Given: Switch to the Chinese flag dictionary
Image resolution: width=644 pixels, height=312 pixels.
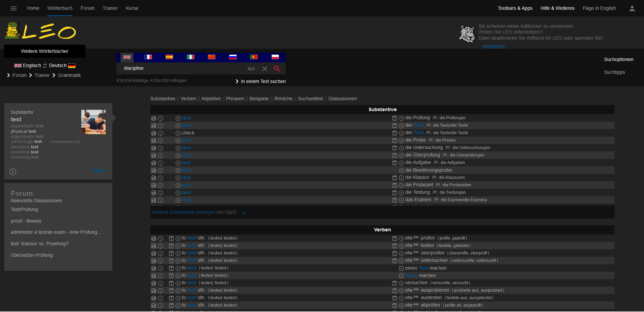Looking at the screenshot, I should tap(212, 57).
